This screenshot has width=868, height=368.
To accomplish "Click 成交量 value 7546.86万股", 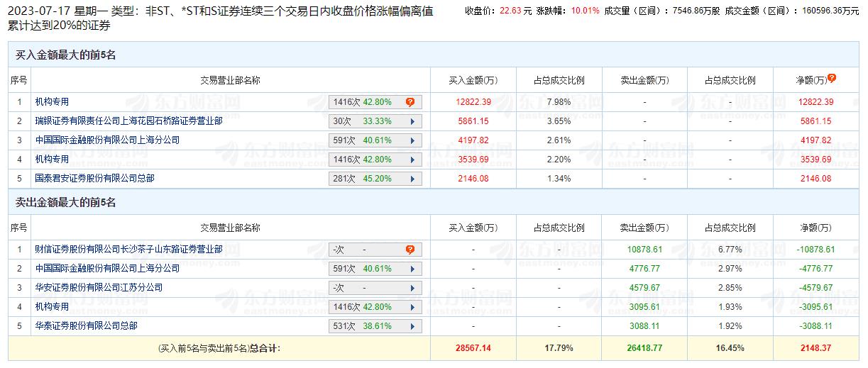I will [x=696, y=11].
